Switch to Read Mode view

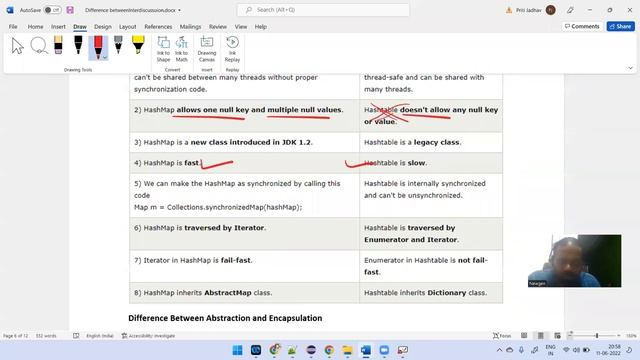(524, 336)
